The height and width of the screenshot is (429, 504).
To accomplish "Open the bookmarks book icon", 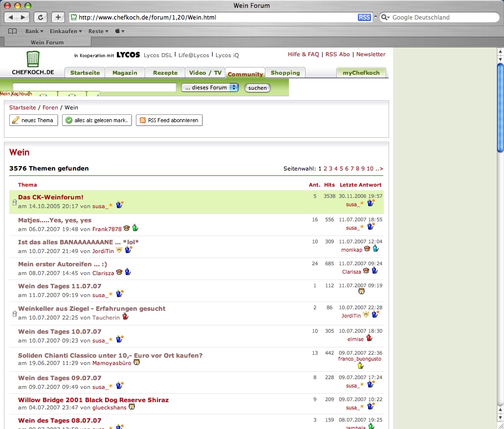I will click(12, 31).
